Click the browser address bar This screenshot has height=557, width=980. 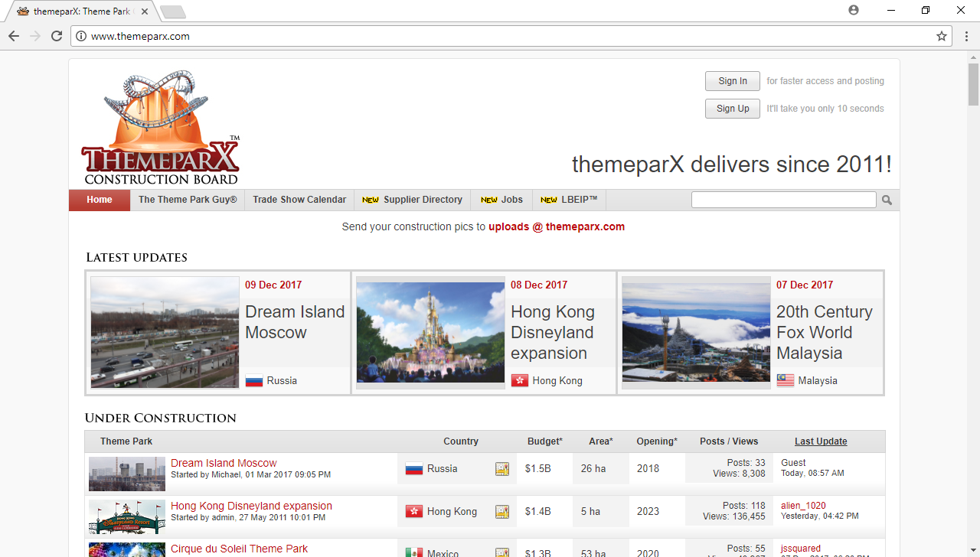coord(511,36)
